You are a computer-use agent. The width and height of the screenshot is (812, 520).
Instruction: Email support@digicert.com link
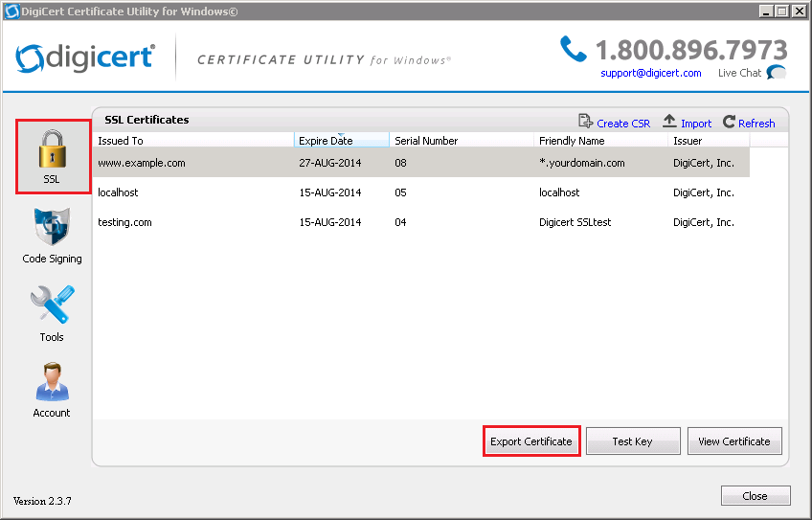[651, 73]
